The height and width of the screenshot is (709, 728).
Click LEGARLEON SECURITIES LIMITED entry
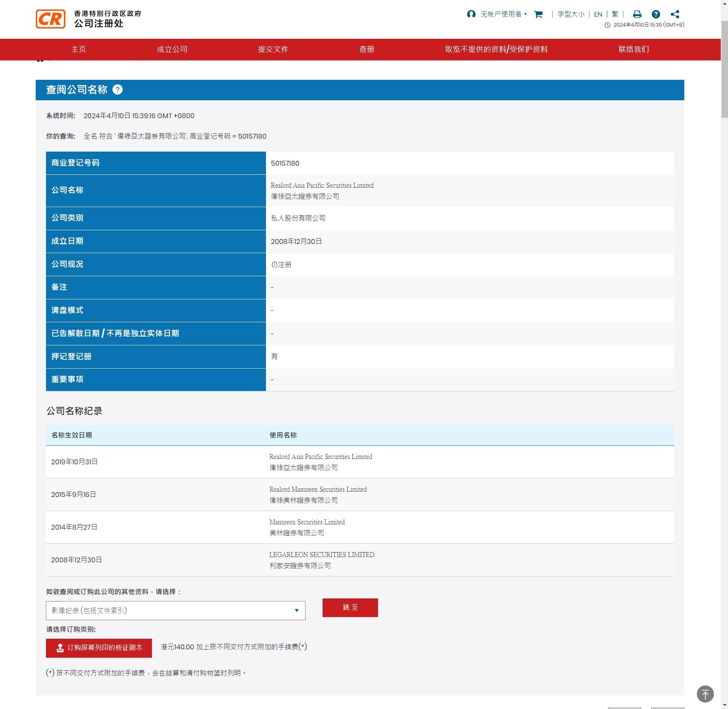tap(322, 555)
